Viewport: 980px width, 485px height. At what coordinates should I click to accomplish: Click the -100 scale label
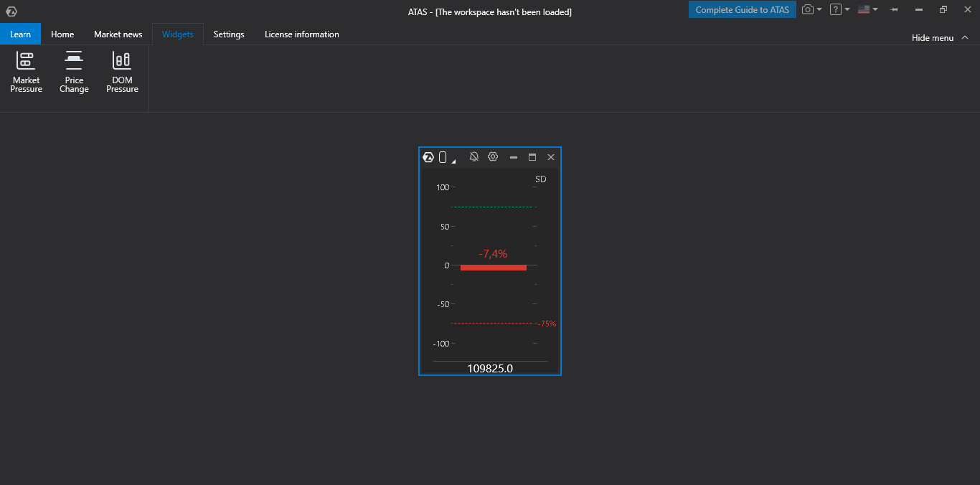441,344
